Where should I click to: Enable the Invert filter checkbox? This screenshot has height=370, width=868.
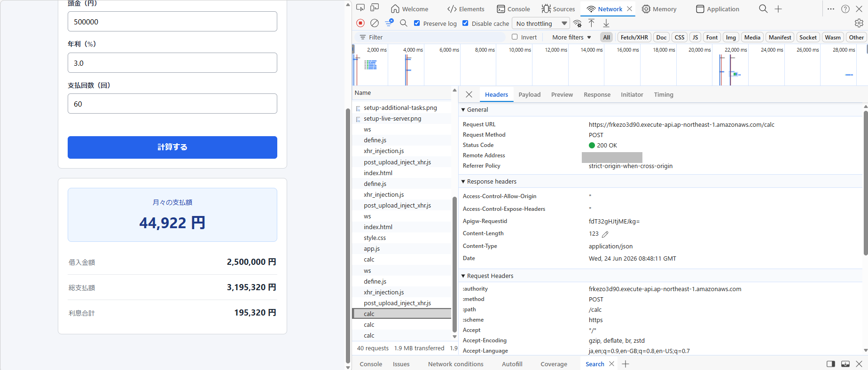[x=515, y=37]
